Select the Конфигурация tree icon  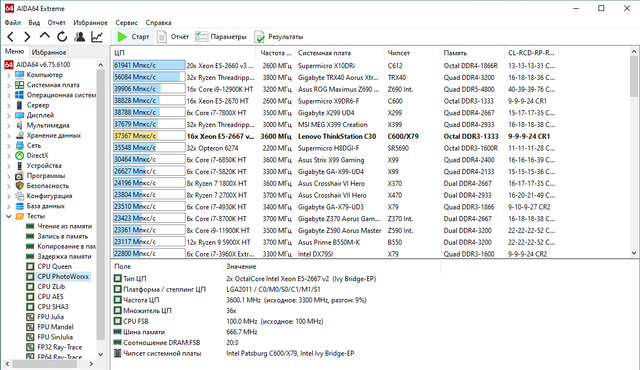point(20,196)
